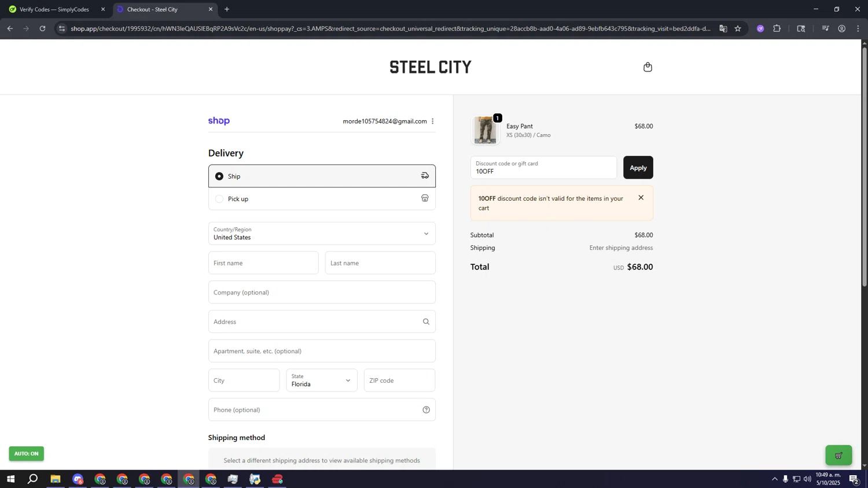Click the browser address bar URL

(390, 28)
